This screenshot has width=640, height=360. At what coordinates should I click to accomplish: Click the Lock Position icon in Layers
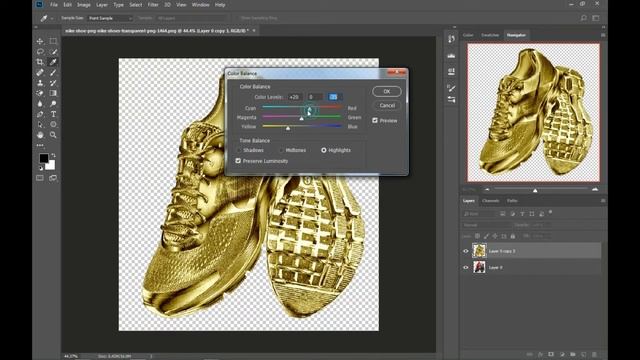495,236
